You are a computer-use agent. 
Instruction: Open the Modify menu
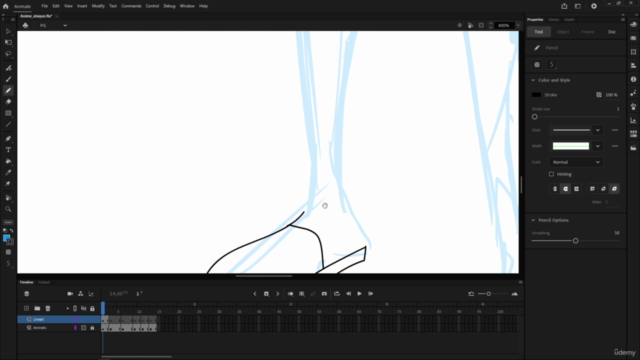click(98, 6)
